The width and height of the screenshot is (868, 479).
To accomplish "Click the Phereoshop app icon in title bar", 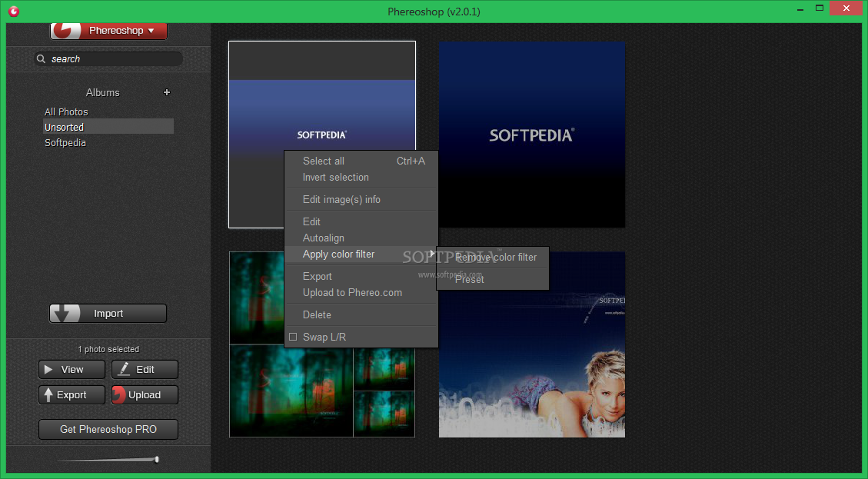I will coord(14,11).
